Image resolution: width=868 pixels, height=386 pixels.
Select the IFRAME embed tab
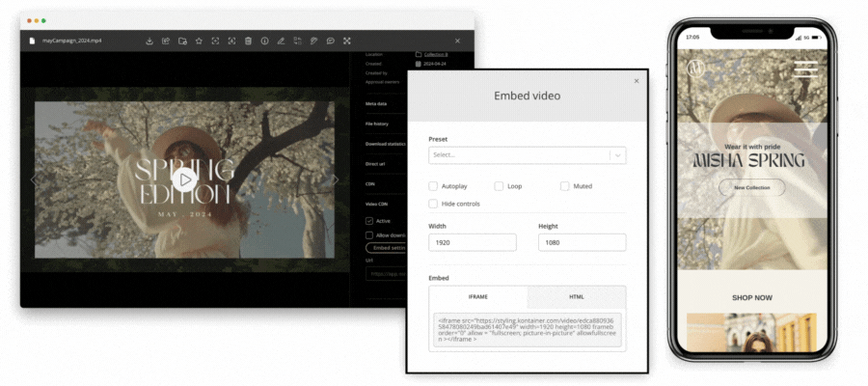pos(478,297)
